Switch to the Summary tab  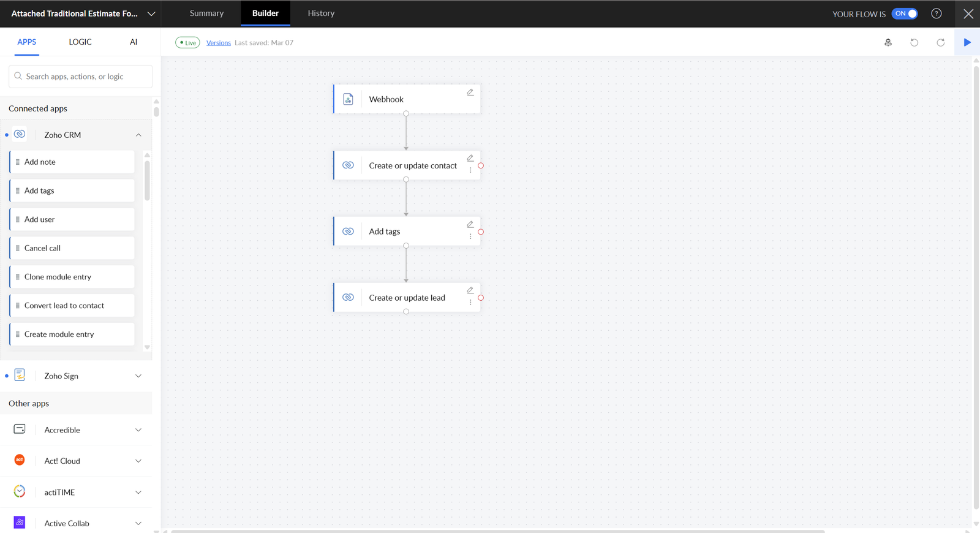point(206,13)
